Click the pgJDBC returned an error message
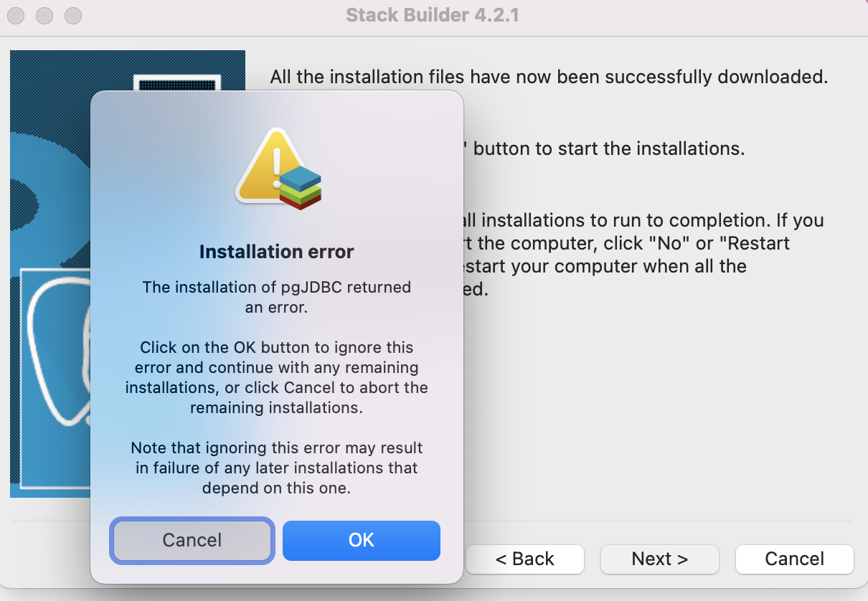 click(x=276, y=297)
